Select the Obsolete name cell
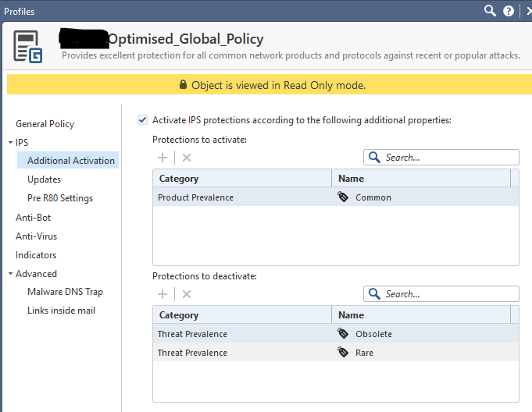 [x=373, y=334]
